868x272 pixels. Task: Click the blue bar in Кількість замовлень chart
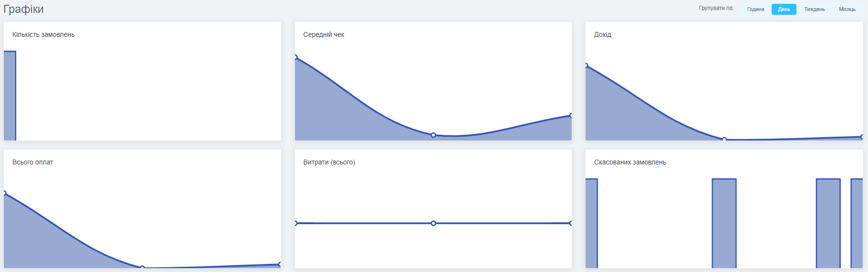(10, 96)
